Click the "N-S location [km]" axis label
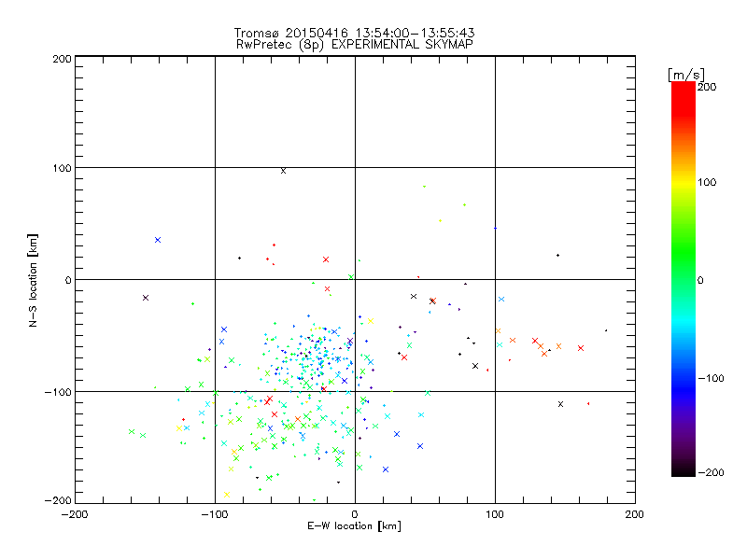This screenshot has width=747, height=560. tap(33, 280)
